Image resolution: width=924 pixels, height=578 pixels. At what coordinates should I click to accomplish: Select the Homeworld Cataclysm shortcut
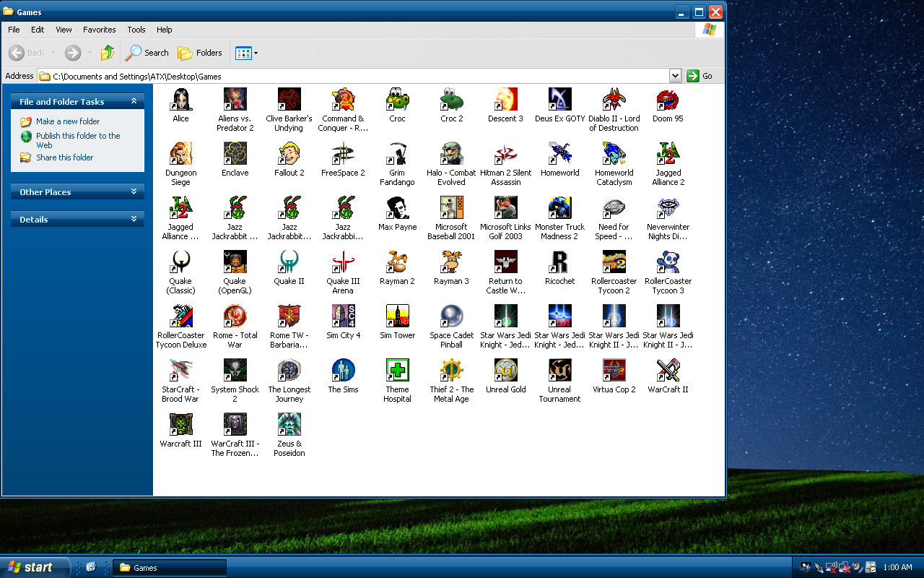614,153
